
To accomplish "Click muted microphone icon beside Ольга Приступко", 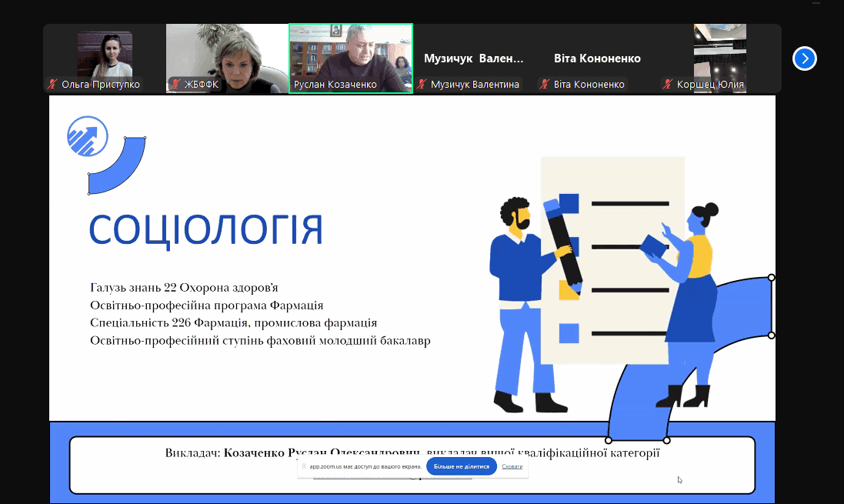I will [52, 84].
